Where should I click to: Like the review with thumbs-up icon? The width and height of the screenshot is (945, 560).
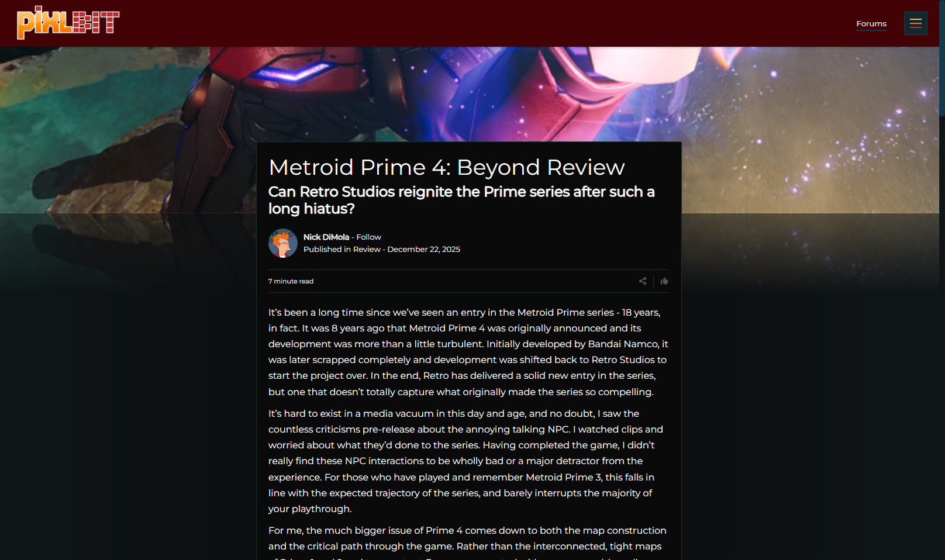coord(664,281)
